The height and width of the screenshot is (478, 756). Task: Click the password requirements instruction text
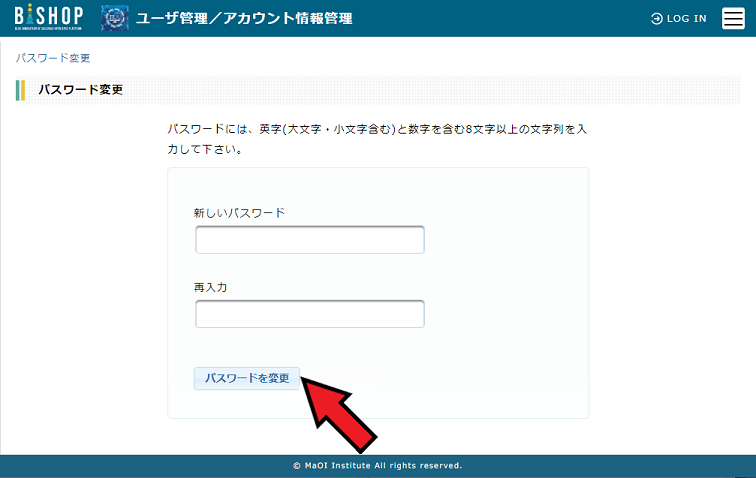377,139
